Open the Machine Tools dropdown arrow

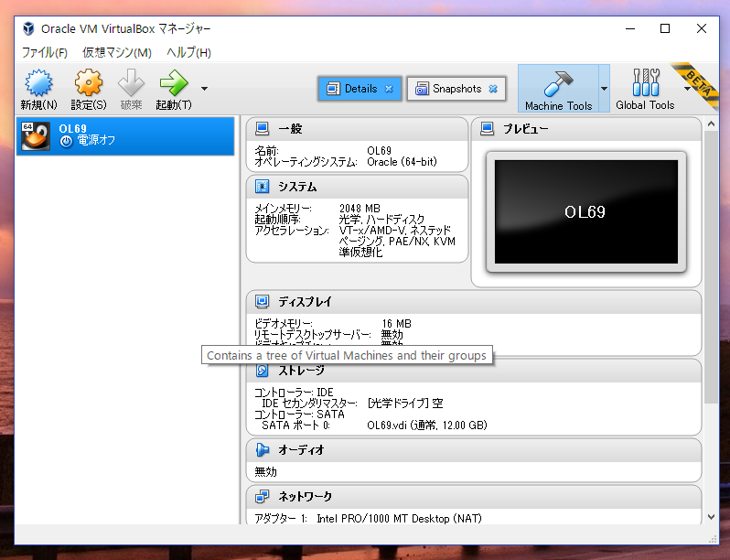pyautogui.click(x=604, y=89)
